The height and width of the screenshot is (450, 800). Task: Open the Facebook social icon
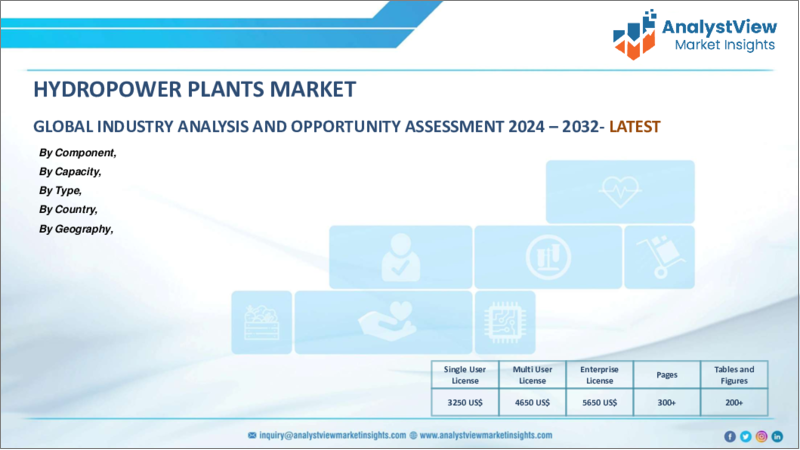(730, 436)
